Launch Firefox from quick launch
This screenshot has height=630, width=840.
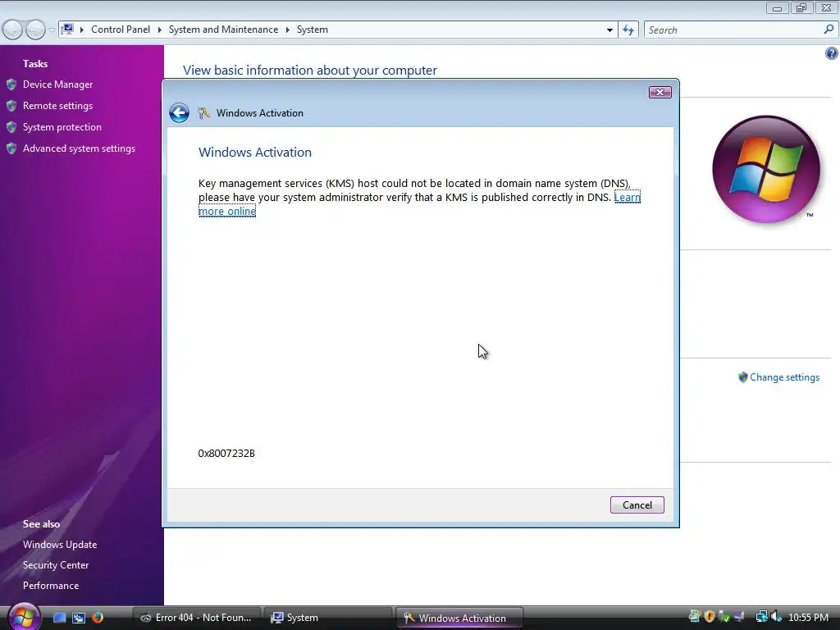[x=98, y=618]
